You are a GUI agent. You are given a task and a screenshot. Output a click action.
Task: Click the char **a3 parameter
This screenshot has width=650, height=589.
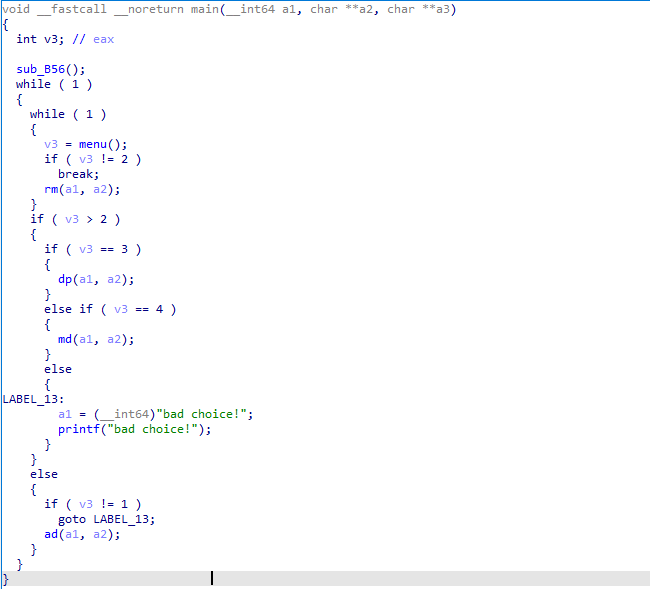point(419,9)
